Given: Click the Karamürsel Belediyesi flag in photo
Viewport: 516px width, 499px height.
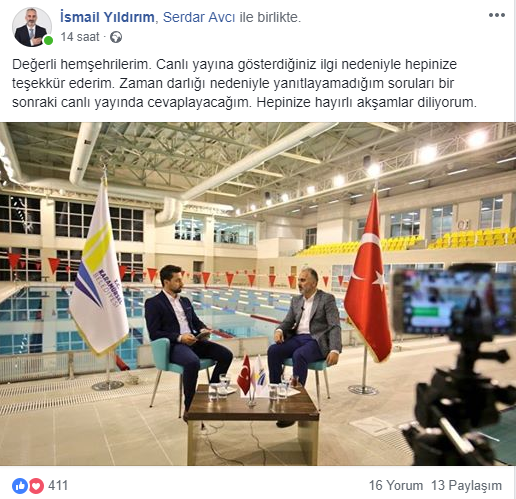Looking at the screenshot, I should (99, 268).
